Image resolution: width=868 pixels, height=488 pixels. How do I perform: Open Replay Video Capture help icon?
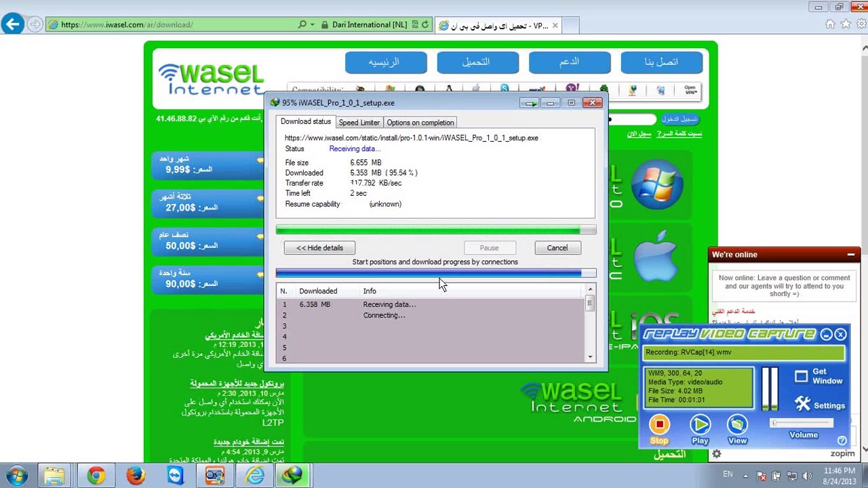point(842,441)
